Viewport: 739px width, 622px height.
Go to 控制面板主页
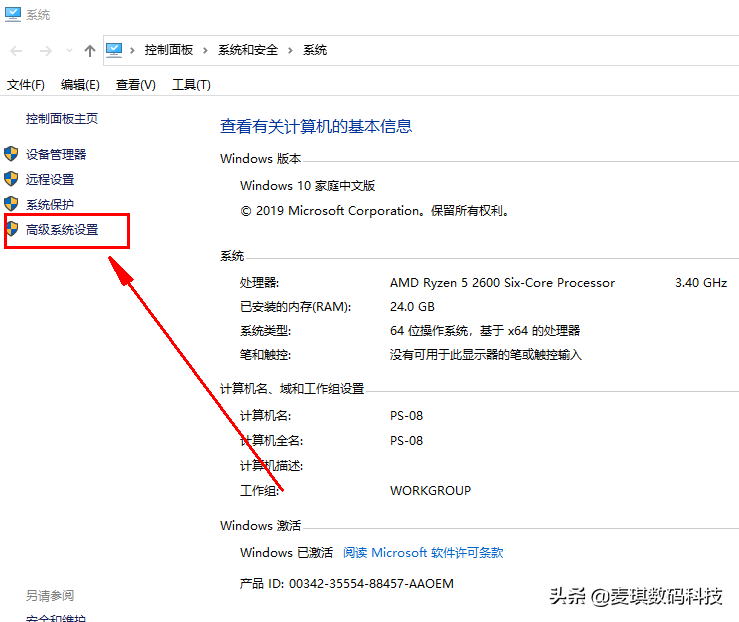(x=62, y=119)
